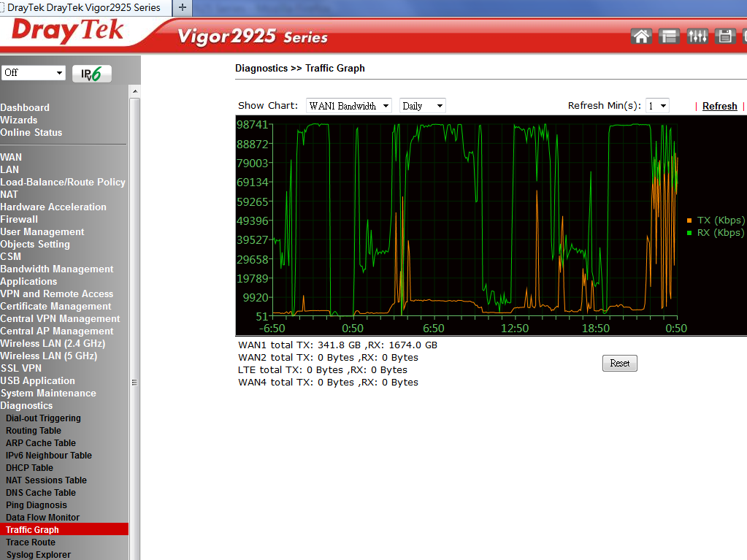Open Central VPN Management menu
Screen dimensions: 747x560
[60, 318]
